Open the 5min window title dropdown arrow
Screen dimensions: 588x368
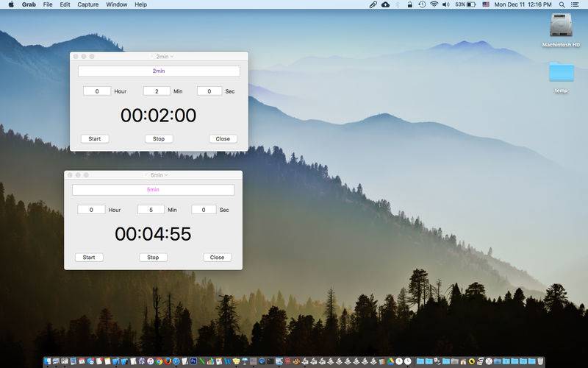pos(166,175)
